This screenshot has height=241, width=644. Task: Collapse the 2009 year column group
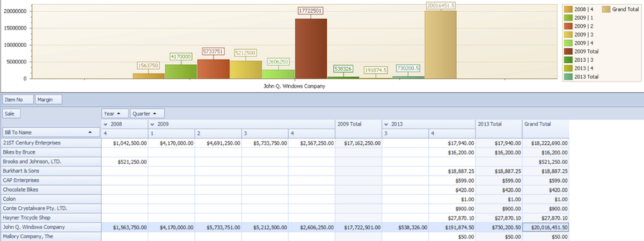152,124
